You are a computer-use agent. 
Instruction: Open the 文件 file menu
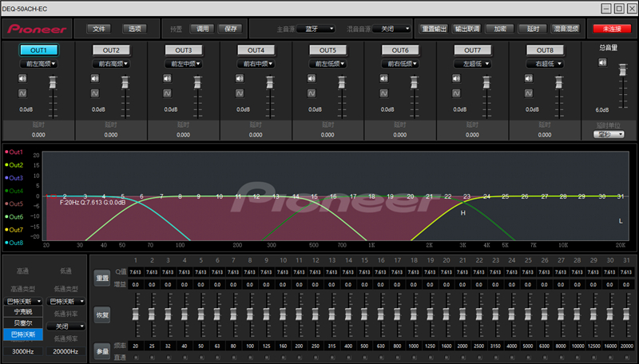98,29
